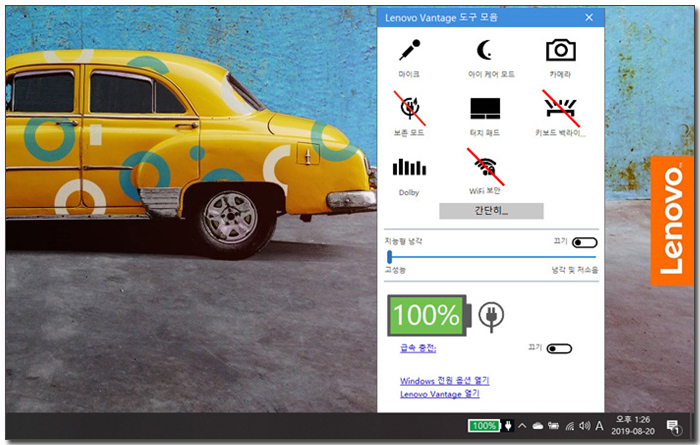Open the Dolby audio settings icon

click(409, 167)
